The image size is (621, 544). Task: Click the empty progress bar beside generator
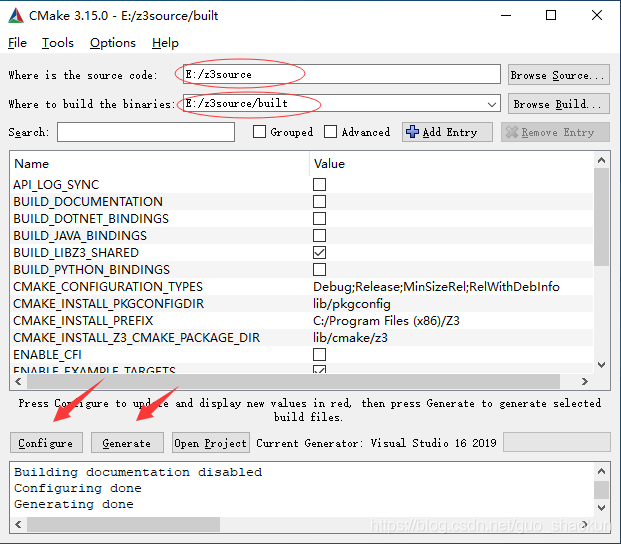coord(556,442)
